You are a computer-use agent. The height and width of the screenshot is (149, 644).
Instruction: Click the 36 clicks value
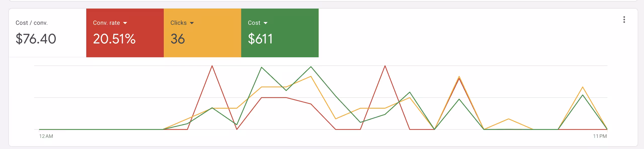pos(178,39)
